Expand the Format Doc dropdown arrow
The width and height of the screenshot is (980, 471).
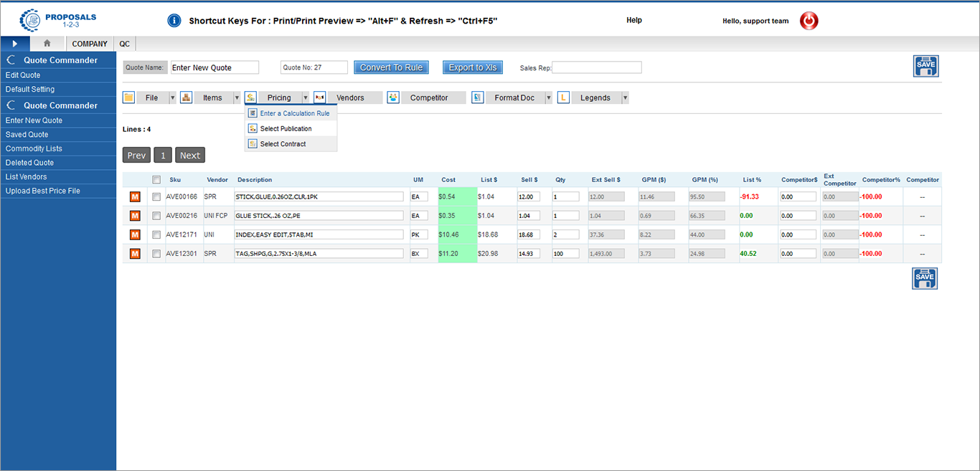pos(549,97)
